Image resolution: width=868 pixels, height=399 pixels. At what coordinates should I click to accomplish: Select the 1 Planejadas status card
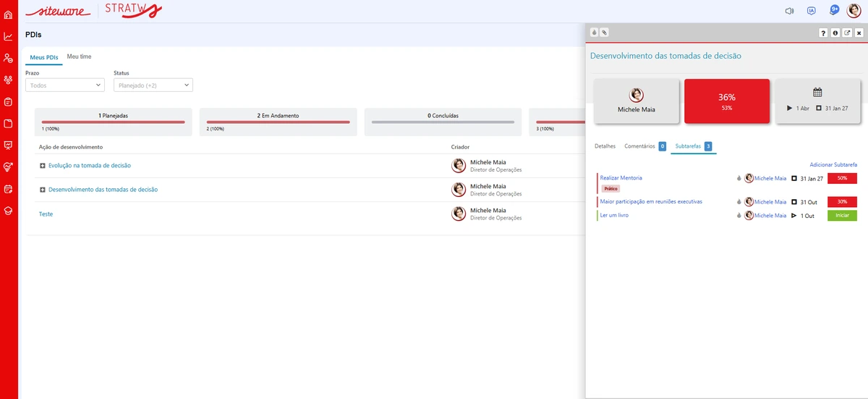point(114,122)
